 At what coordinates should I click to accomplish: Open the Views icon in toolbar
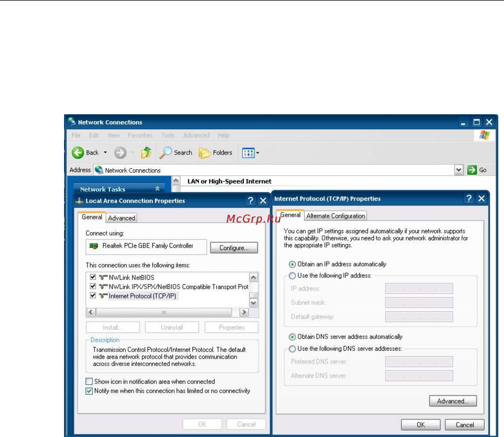248,153
